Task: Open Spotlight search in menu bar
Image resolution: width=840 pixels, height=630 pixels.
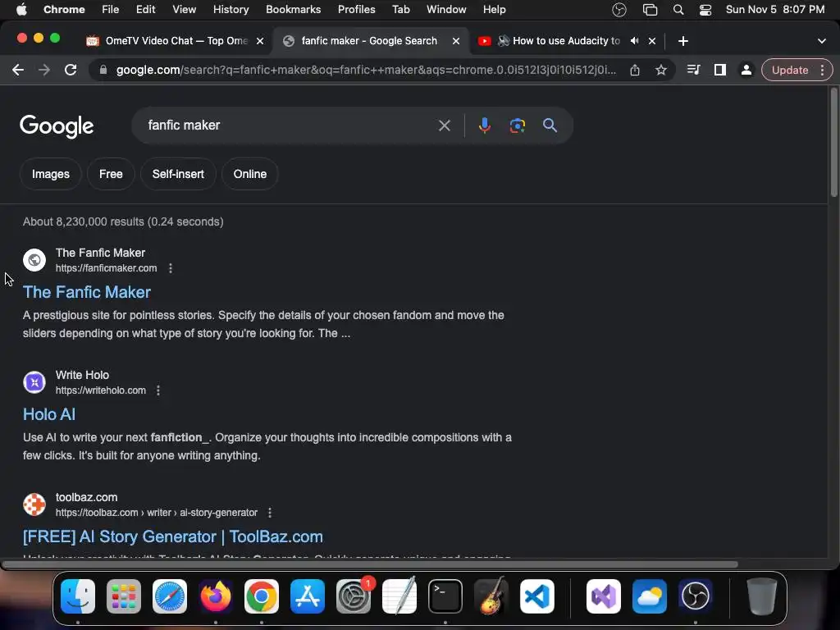Action: click(678, 9)
